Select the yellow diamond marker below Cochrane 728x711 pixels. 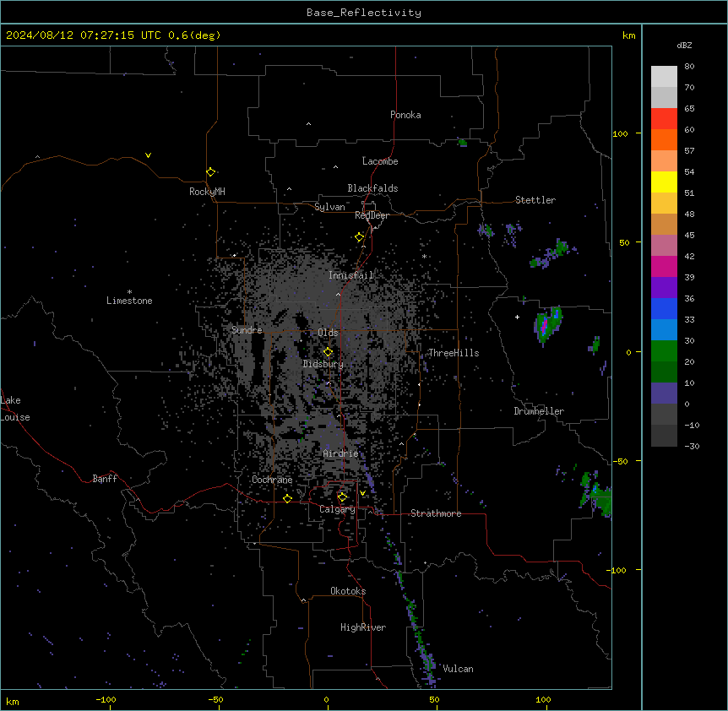[x=287, y=498]
